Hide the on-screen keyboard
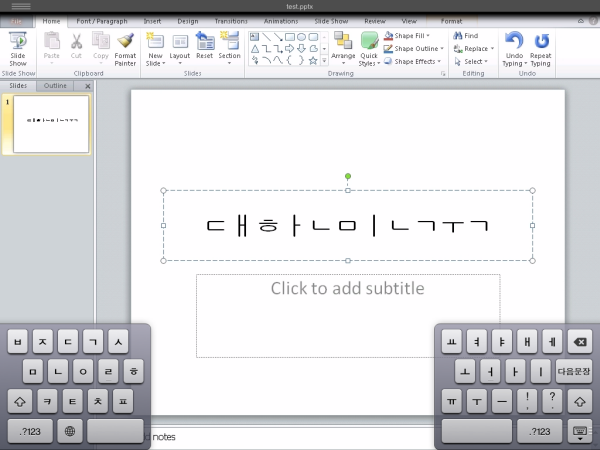600x450 pixels. (579, 432)
